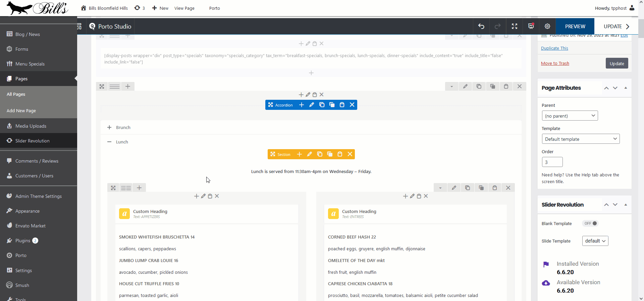Toggle Blank Template switch
Image resolution: width=644 pixels, height=301 pixels.
pos(591,223)
